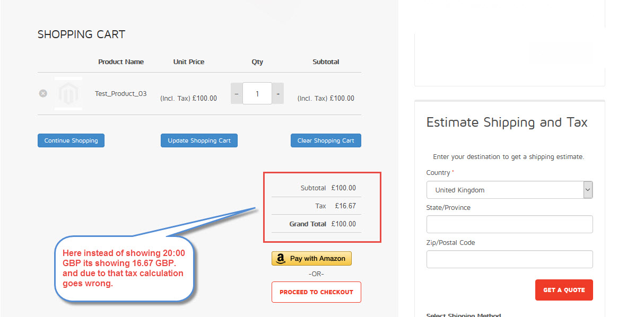This screenshot has height=317, width=644.
Task: Proceed to Checkout
Action: 316,292
